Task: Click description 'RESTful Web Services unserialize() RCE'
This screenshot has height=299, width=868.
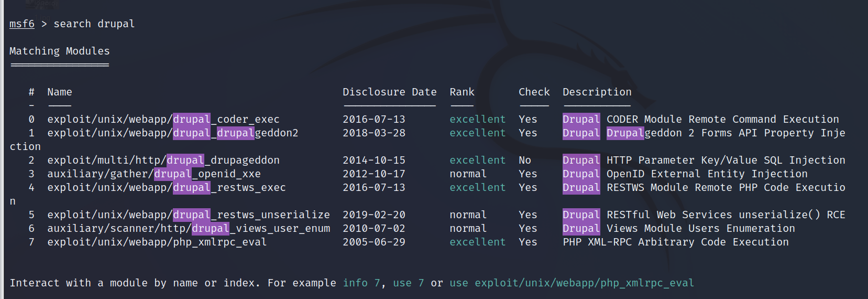Action: point(726,215)
